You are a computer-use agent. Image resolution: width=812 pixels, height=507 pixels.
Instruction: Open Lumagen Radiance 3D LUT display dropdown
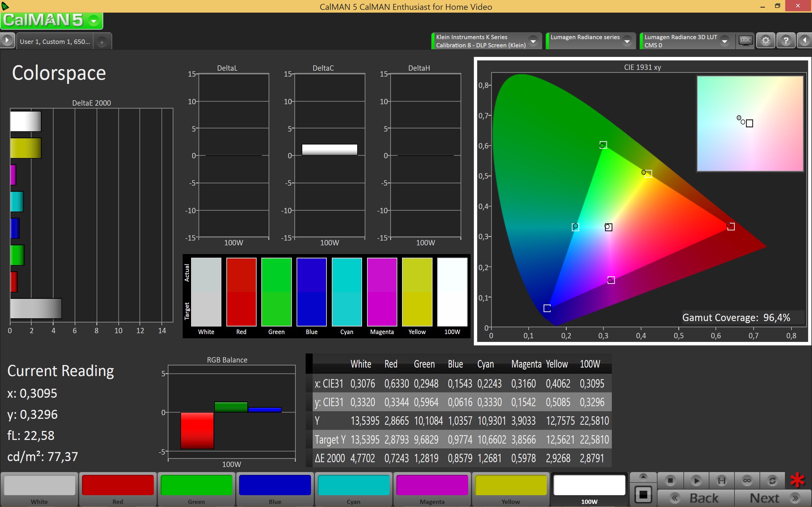[724, 41]
